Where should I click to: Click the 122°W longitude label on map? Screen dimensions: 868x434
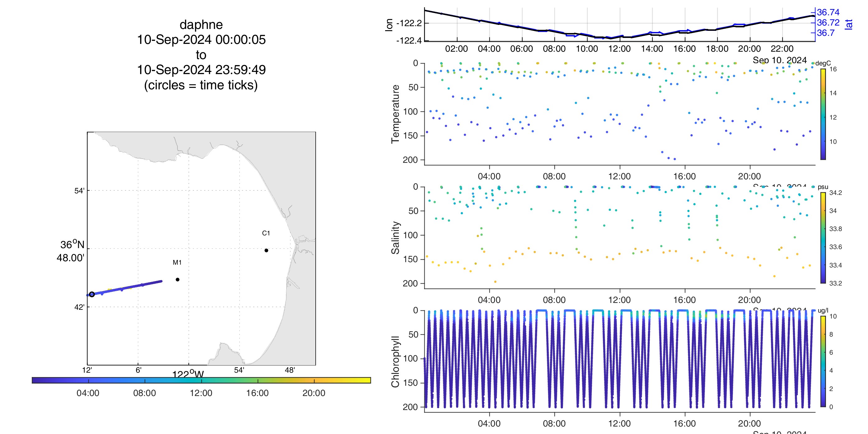188,374
